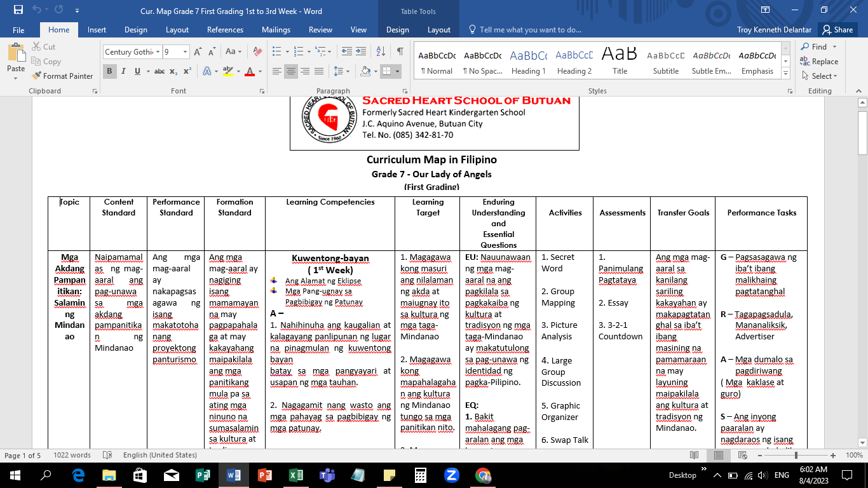868x488 pixels.
Task: Open the Change Case dropdown
Action: (232, 52)
